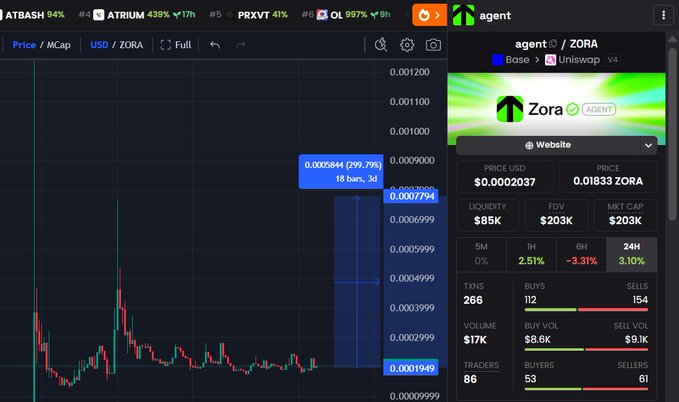The width and height of the screenshot is (679, 402).
Task: Click the green arrow agent token logo
Action: pos(463,15)
